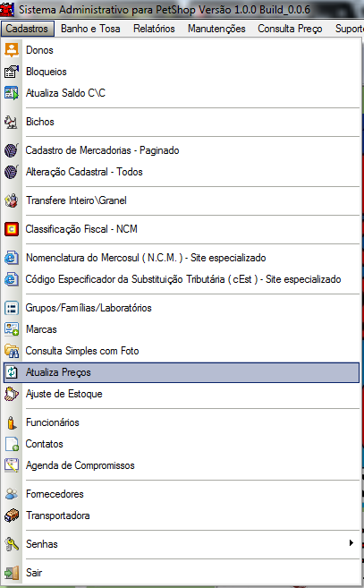The height and width of the screenshot is (588, 364).
Task: Select Atualiza Preços menu entry
Action: (x=182, y=372)
